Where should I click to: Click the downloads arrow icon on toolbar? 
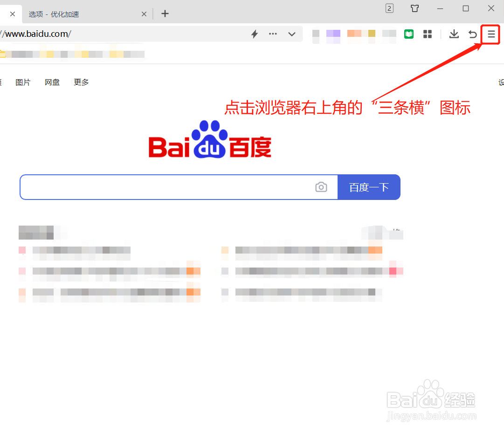pyautogui.click(x=454, y=34)
